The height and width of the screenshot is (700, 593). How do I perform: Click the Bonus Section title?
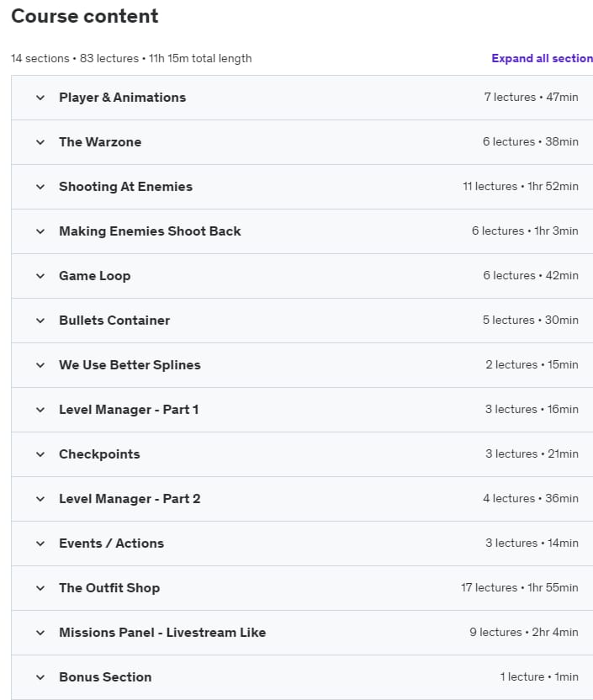(x=105, y=677)
